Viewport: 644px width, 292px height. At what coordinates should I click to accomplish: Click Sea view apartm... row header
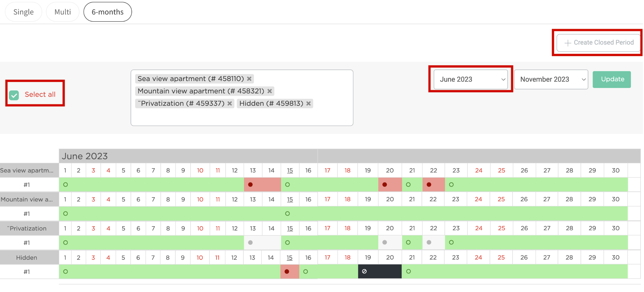tap(29, 170)
